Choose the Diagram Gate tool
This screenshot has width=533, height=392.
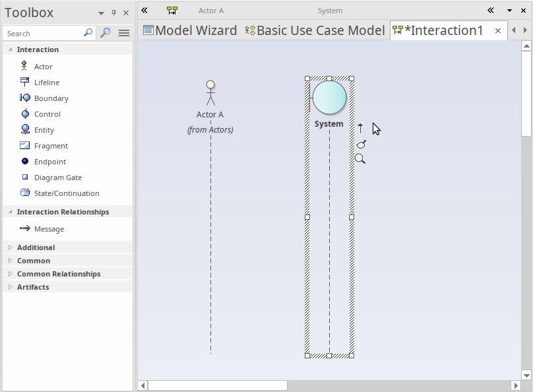pyautogui.click(x=57, y=178)
